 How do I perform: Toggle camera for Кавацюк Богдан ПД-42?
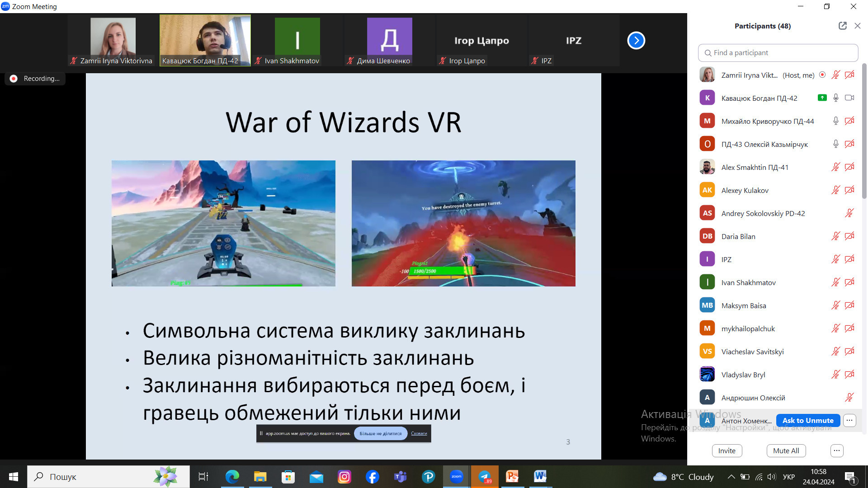coord(849,98)
